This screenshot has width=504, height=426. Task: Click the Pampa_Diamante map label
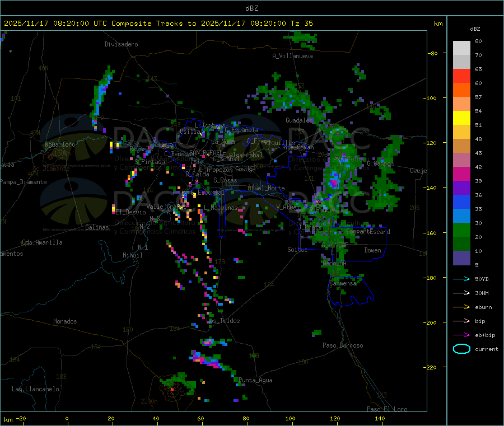[x=24, y=182]
